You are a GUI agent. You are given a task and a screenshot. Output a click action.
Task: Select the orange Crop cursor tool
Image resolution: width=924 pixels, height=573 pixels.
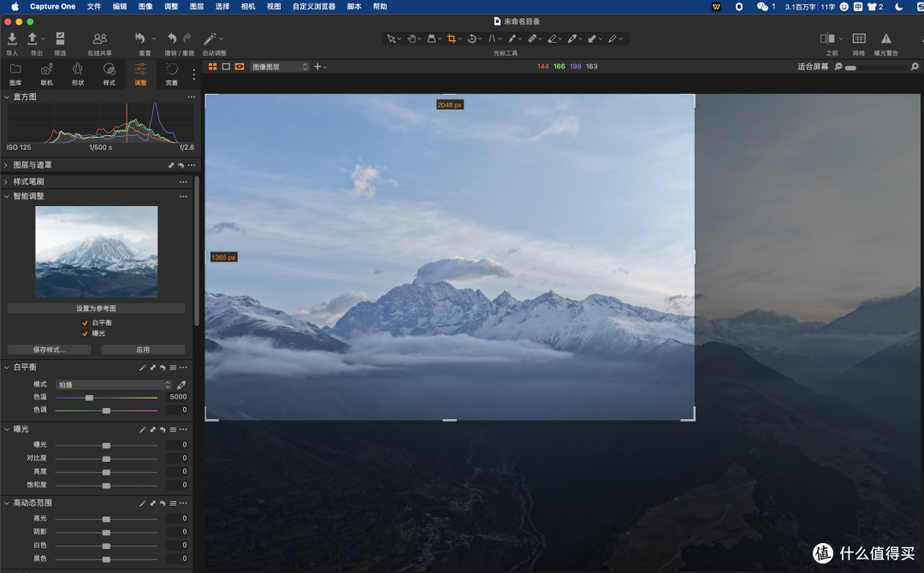[452, 38]
